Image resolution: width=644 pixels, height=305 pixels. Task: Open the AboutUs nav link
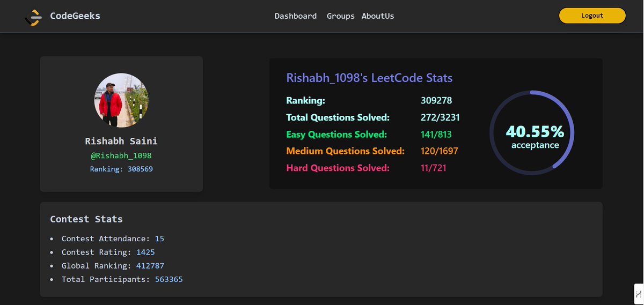(378, 16)
